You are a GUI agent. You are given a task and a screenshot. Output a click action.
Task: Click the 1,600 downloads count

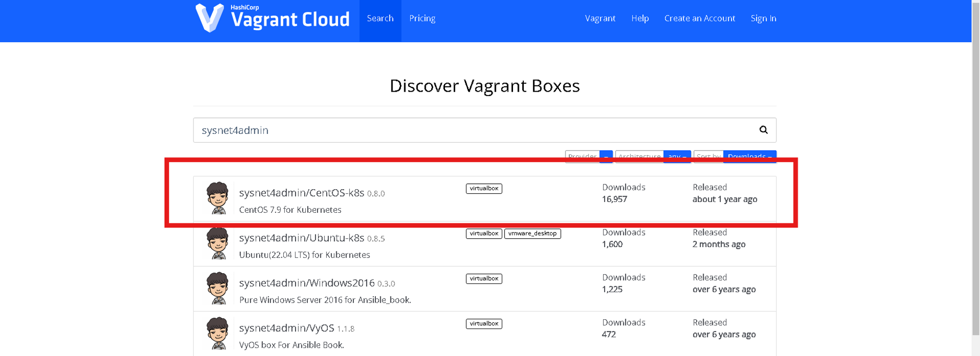[612, 244]
